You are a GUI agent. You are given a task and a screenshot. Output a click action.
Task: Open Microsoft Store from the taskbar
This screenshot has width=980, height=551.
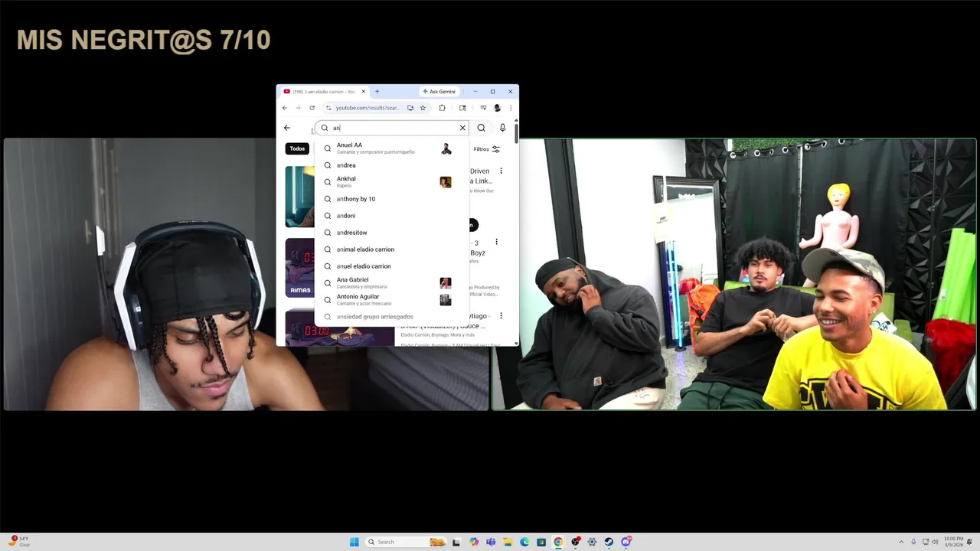541,542
